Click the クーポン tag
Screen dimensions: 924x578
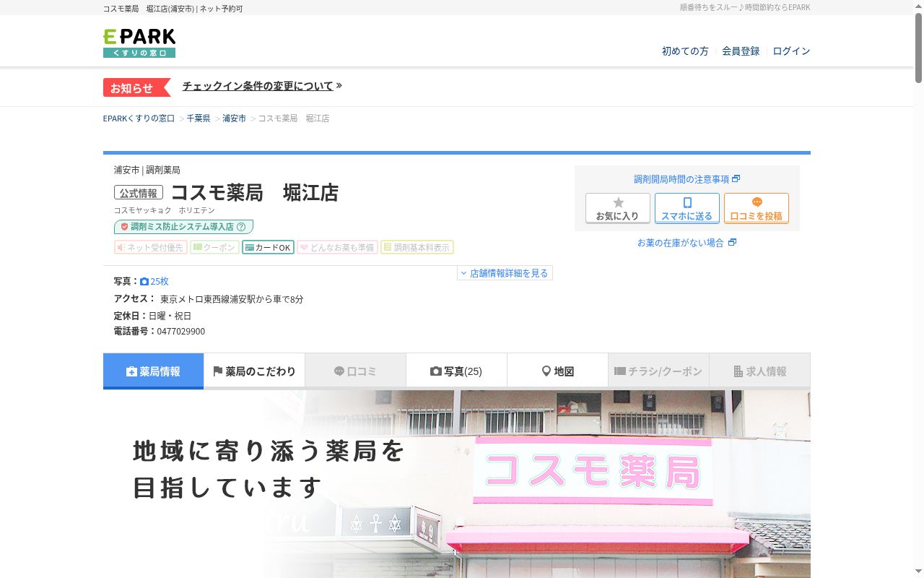(x=214, y=247)
